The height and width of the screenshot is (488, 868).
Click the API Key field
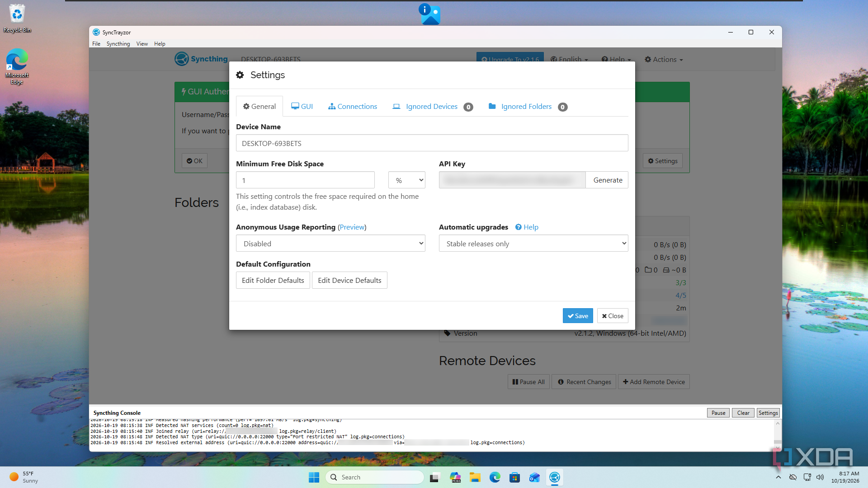512,180
